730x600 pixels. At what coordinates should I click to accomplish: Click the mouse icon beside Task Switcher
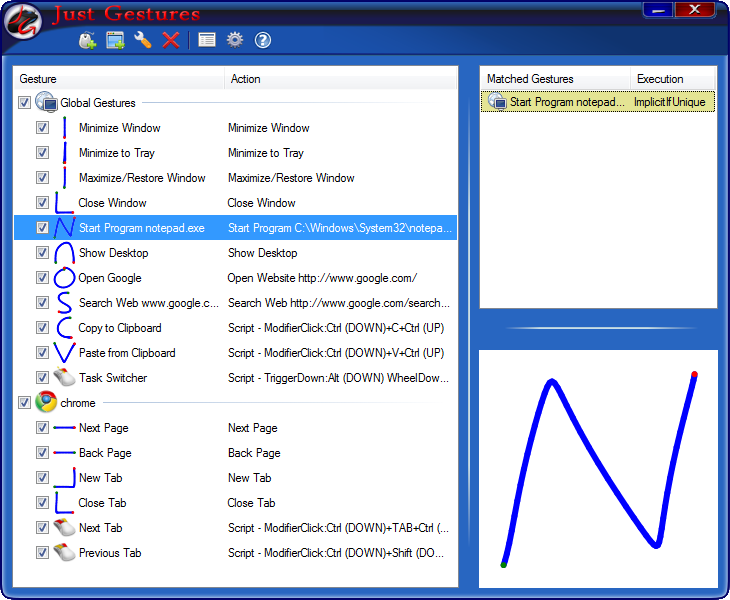64,377
